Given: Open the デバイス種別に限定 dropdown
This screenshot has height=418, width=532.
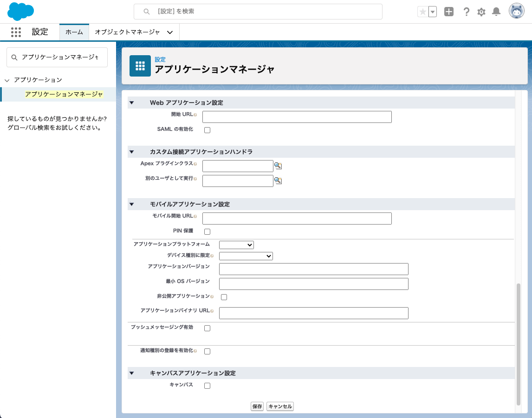Looking at the screenshot, I should pos(246,256).
